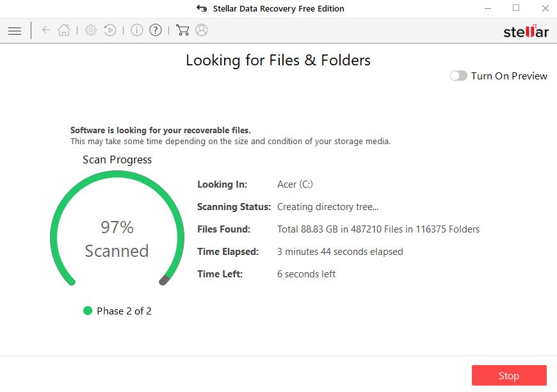Open the shopping cart to purchase
The width and height of the screenshot is (557, 392).
(182, 29)
